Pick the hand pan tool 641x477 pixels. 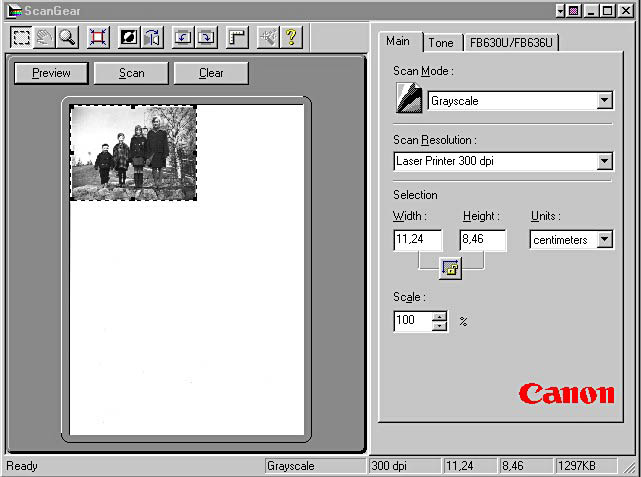[45, 37]
